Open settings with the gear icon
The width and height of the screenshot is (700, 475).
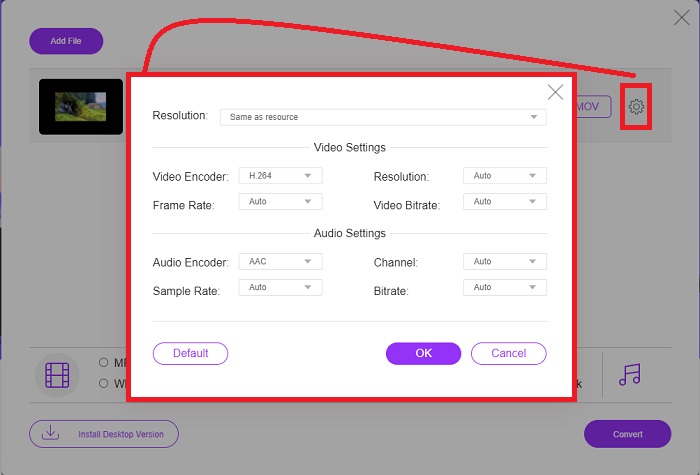636,107
